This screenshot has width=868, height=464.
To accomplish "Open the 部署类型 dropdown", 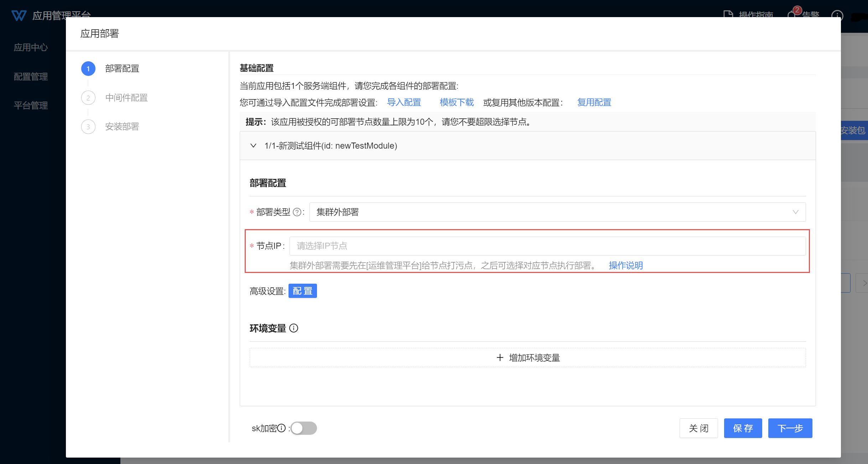I will coord(557,212).
